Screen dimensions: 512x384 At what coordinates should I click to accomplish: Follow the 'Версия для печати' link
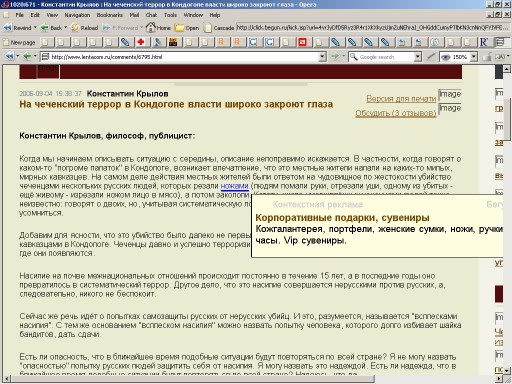[x=401, y=99]
